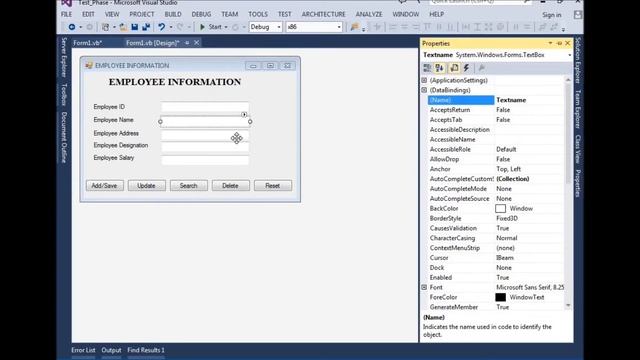This screenshot has height=360, width=640.
Task: Click the Sign in link
Action: click(x=551, y=15)
